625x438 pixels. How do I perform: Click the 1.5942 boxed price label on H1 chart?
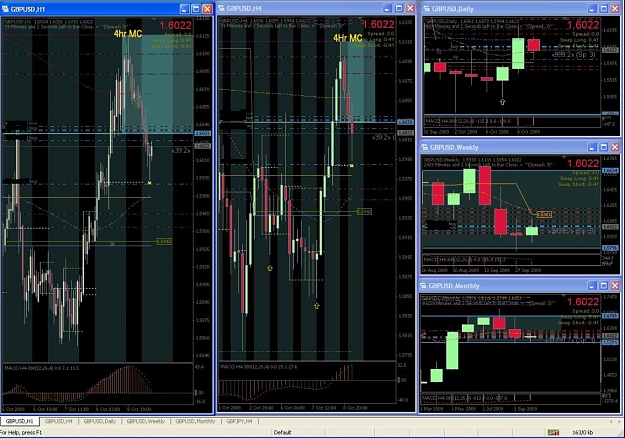[164, 242]
